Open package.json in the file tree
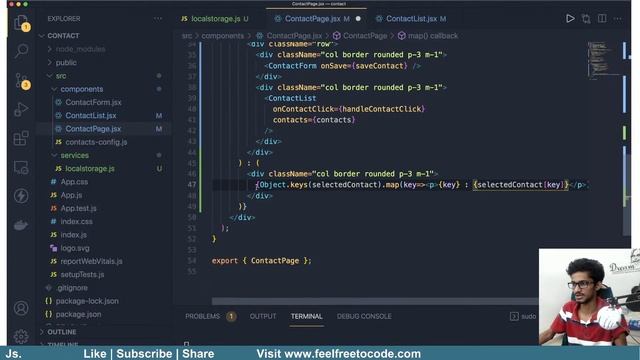Screen dimensions: 640x360 pyautogui.click(x=78, y=314)
